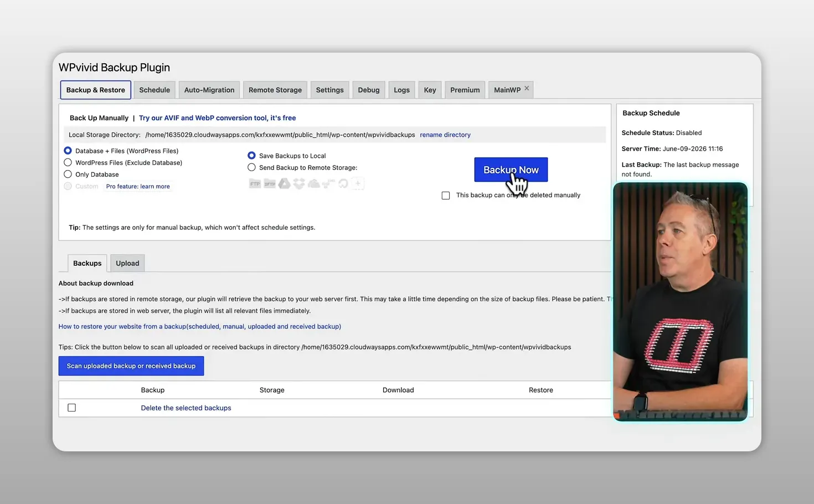Image resolution: width=814 pixels, height=504 pixels.
Task: Click the Download column header
Action: [x=398, y=390]
